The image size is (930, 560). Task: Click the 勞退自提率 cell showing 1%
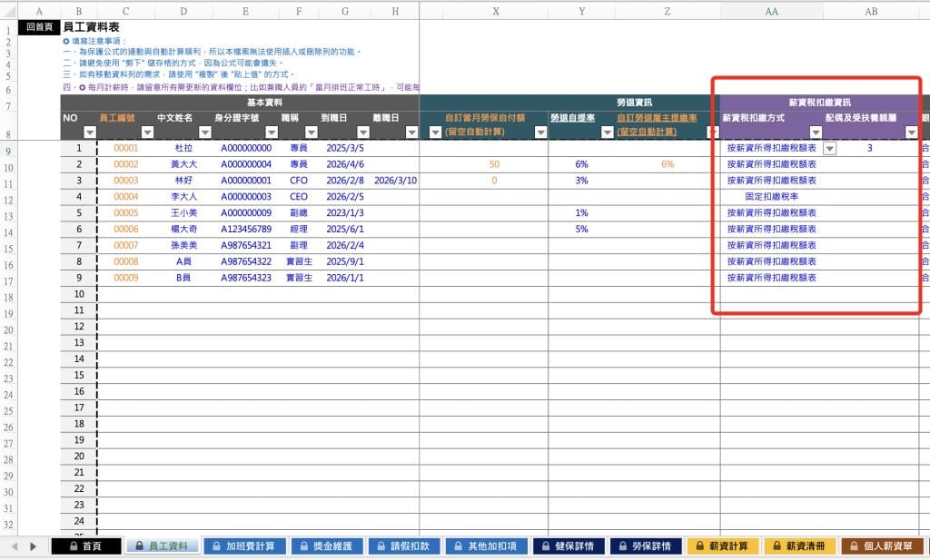click(x=581, y=212)
